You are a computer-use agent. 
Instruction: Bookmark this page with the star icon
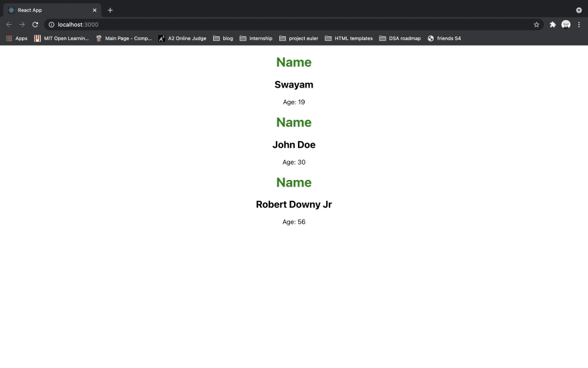[537, 24]
